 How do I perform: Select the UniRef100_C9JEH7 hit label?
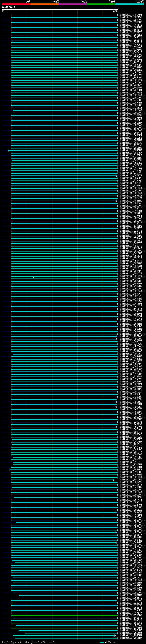[x=131, y=151]
